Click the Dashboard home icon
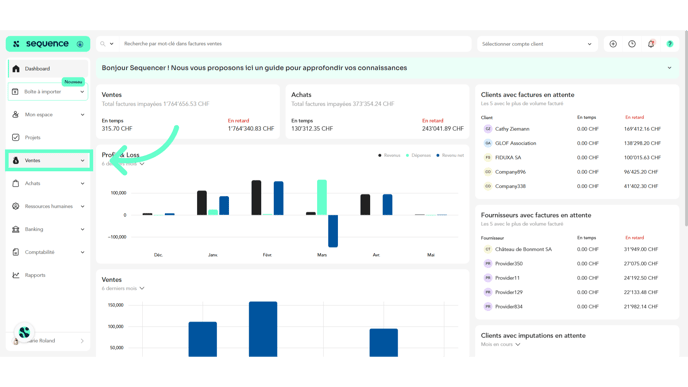The width and height of the screenshot is (688, 387). pos(16,68)
